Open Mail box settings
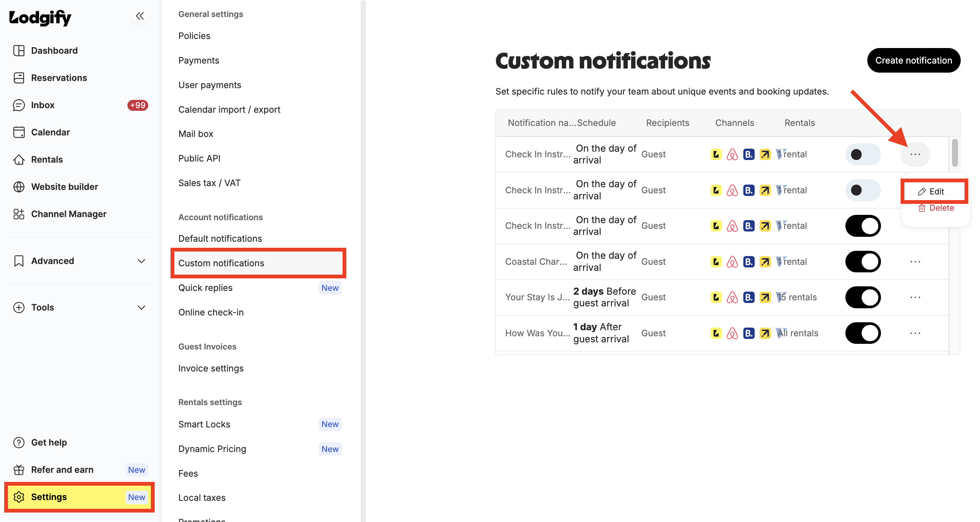The height and width of the screenshot is (522, 980). [x=195, y=134]
